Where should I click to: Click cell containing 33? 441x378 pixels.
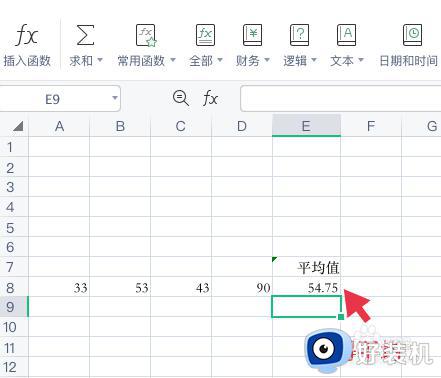tap(59, 287)
